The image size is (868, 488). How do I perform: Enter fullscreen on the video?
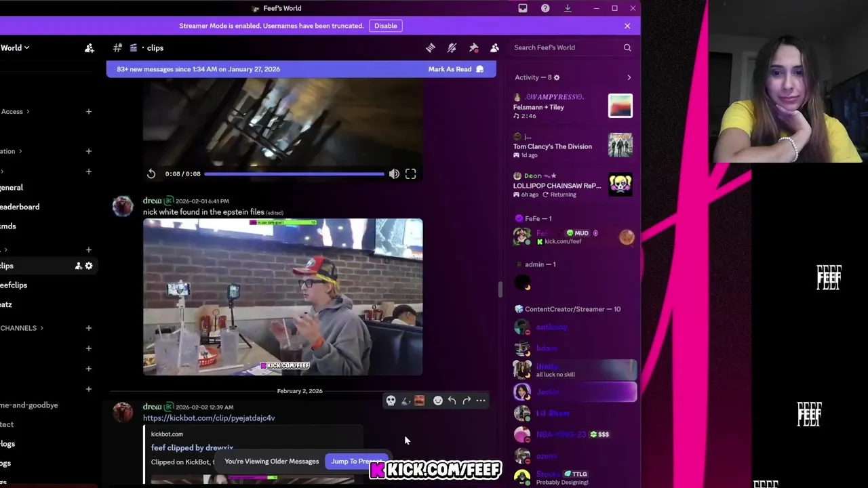click(x=410, y=174)
